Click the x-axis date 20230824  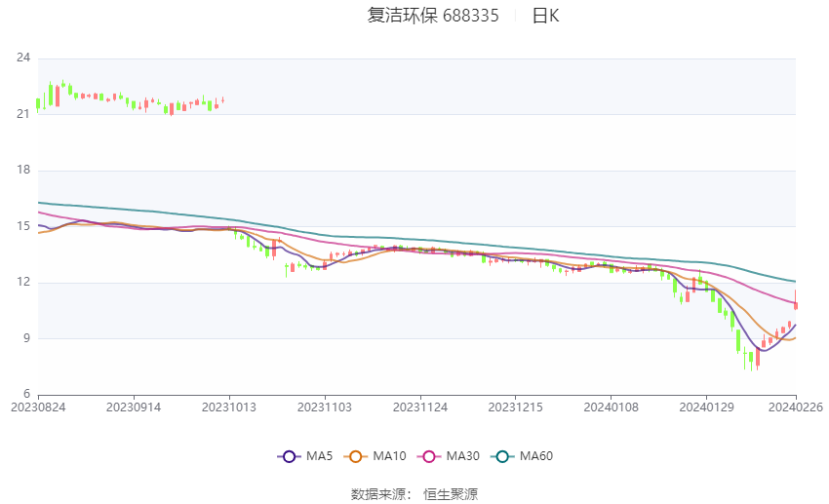point(38,407)
